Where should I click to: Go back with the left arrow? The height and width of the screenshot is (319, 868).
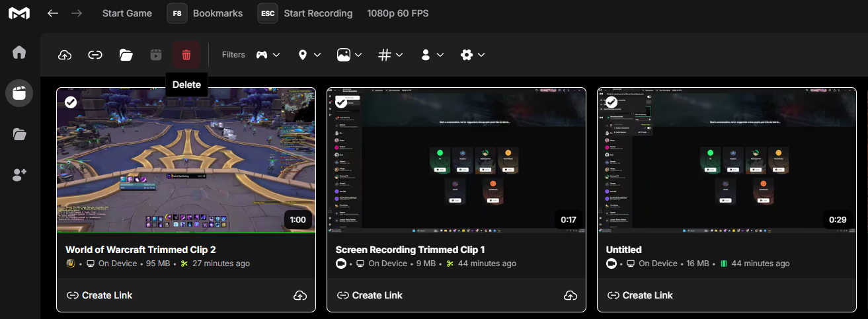pyautogui.click(x=53, y=13)
